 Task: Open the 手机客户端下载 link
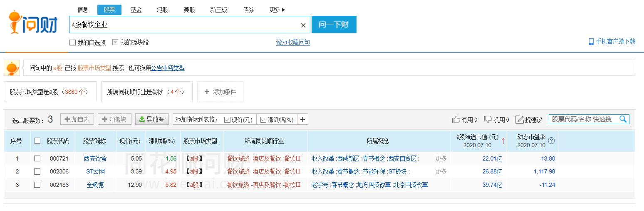coord(616,42)
